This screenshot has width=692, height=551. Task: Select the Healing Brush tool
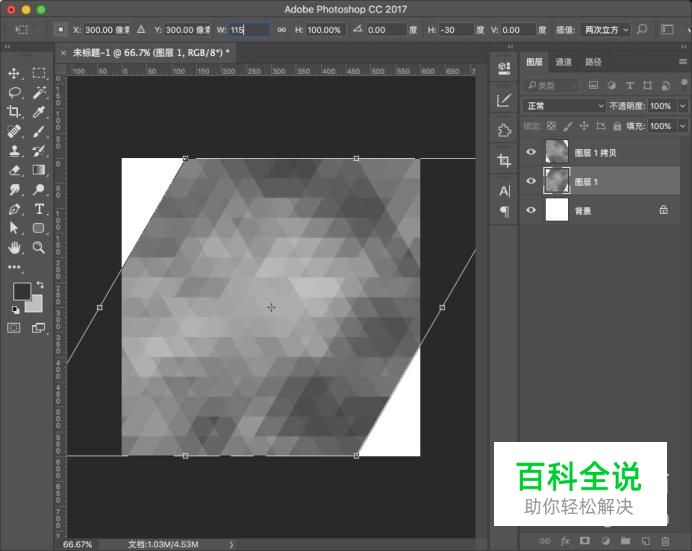(x=14, y=131)
